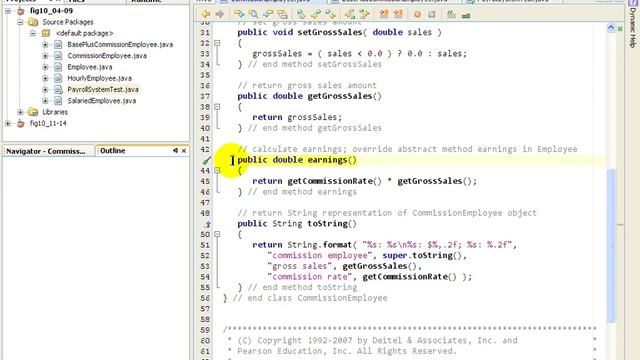Image resolution: width=640 pixels, height=360 pixels.
Task: Toggle Bookmark icon in editor toolbar
Action: click(x=301, y=15)
